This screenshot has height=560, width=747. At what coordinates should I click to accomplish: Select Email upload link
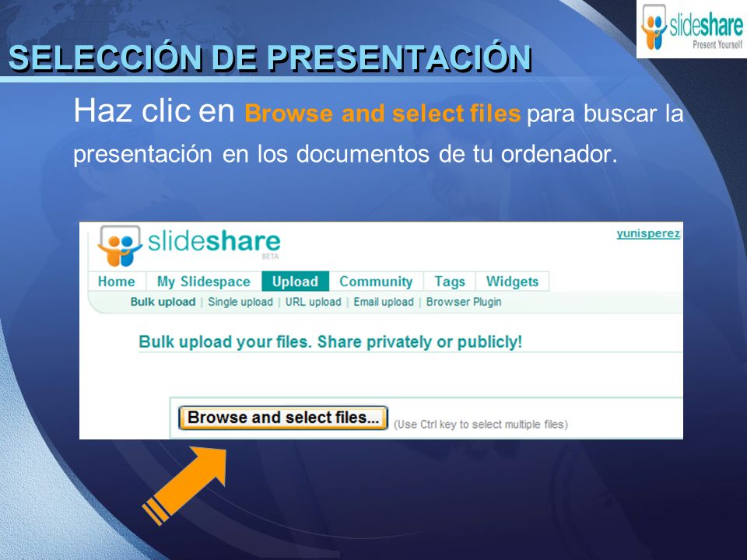(x=384, y=302)
